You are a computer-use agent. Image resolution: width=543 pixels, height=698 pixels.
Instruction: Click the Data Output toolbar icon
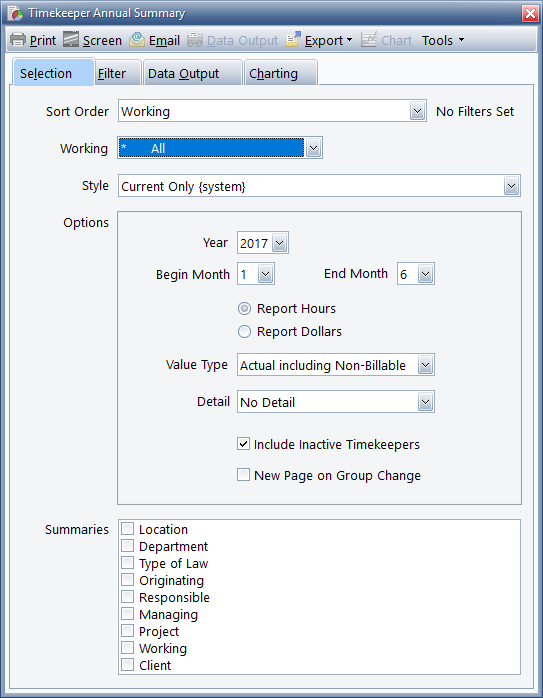tap(195, 40)
